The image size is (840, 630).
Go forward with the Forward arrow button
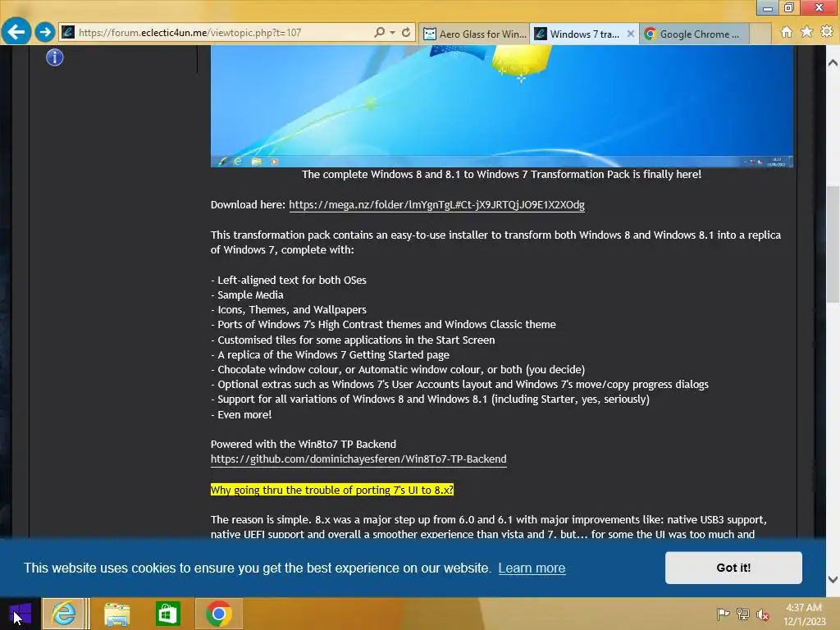point(45,32)
